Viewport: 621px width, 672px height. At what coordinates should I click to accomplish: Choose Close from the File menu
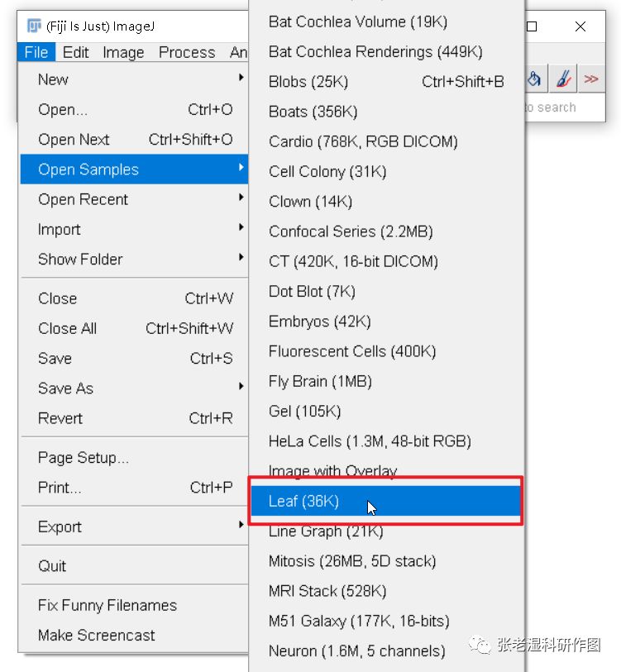pos(134,298)
